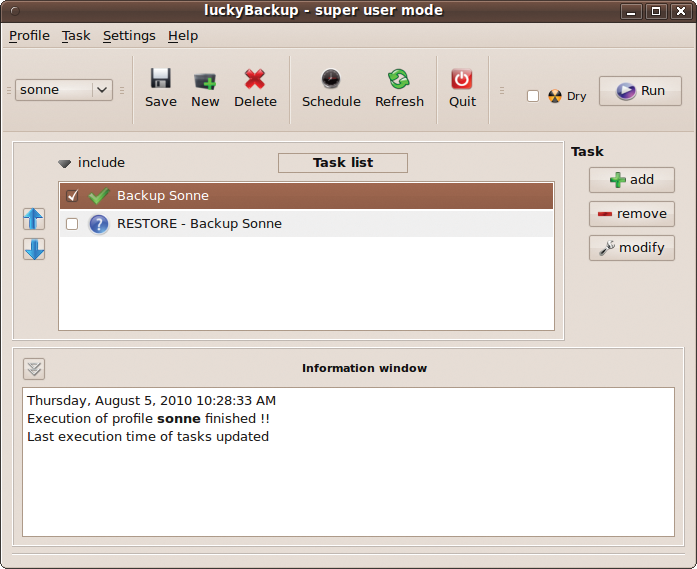Create a new profile with the New icon
Viewport: 697px width, 569px height.
[x=205, y=80]
